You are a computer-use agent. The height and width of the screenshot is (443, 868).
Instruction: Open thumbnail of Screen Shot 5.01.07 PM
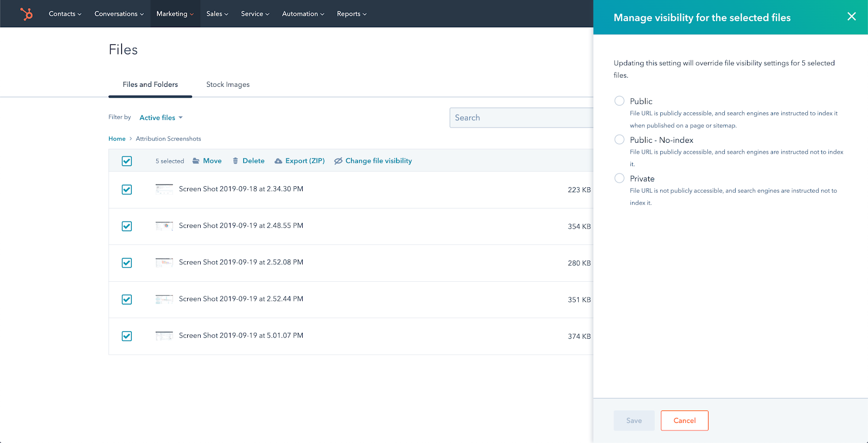pyautogui.click(x=164, y=336)
